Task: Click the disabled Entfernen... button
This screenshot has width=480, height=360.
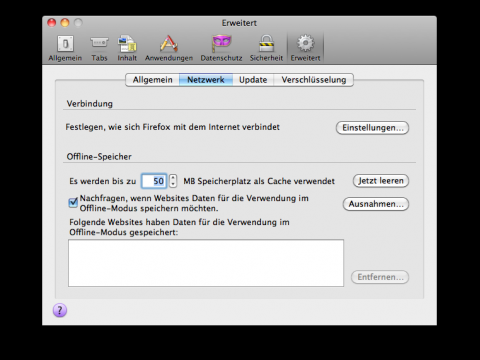Action: point(380,277)
